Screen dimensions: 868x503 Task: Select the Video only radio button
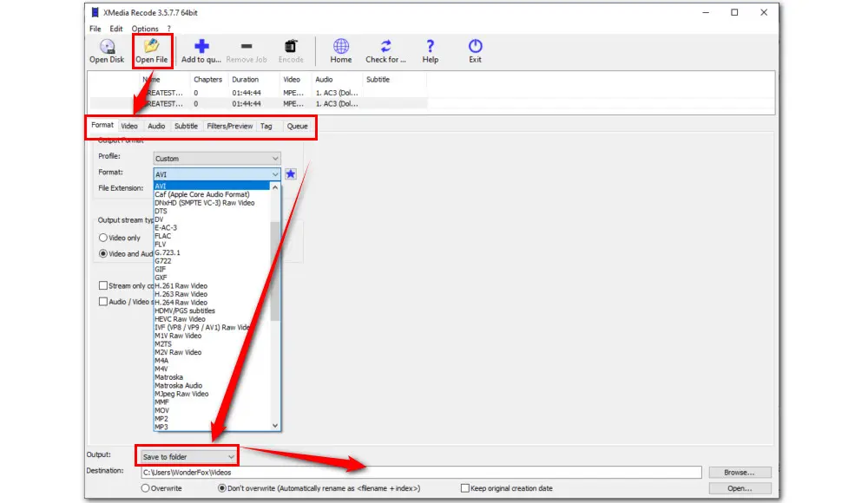point(103,238)
